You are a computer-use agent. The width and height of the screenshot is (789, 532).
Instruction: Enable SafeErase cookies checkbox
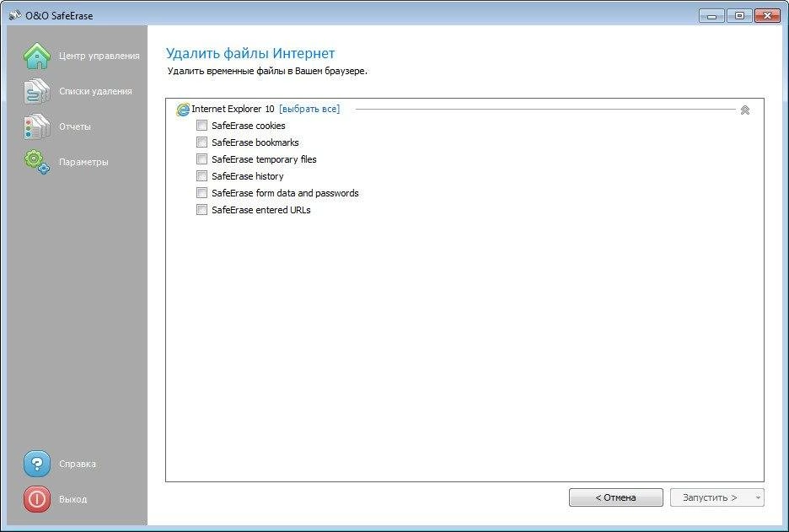201,126
